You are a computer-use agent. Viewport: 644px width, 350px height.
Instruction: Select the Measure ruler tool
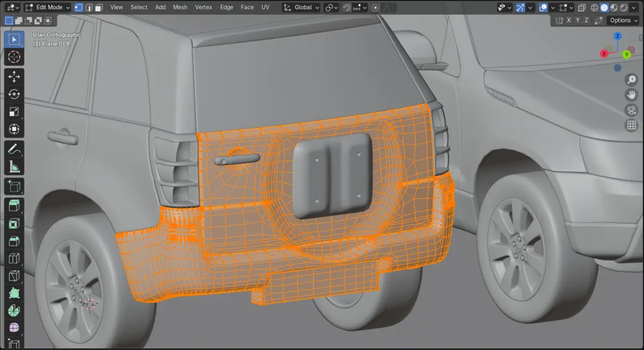tap(14, 167)
